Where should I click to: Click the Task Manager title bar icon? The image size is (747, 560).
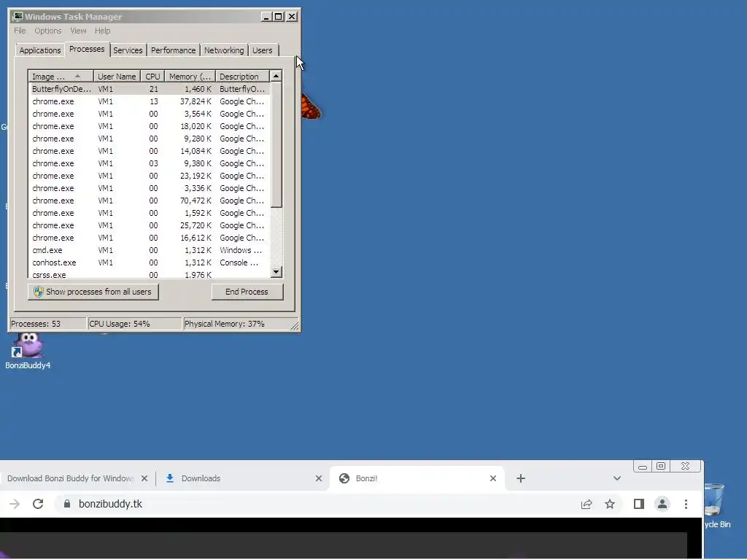click(x=18, y=17)
